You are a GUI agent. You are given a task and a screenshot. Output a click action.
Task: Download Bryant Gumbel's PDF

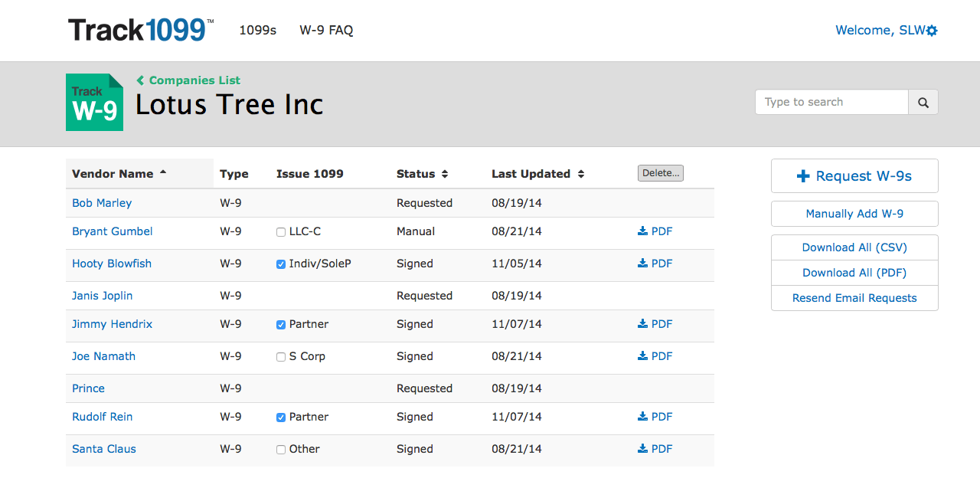pos(655,231)
